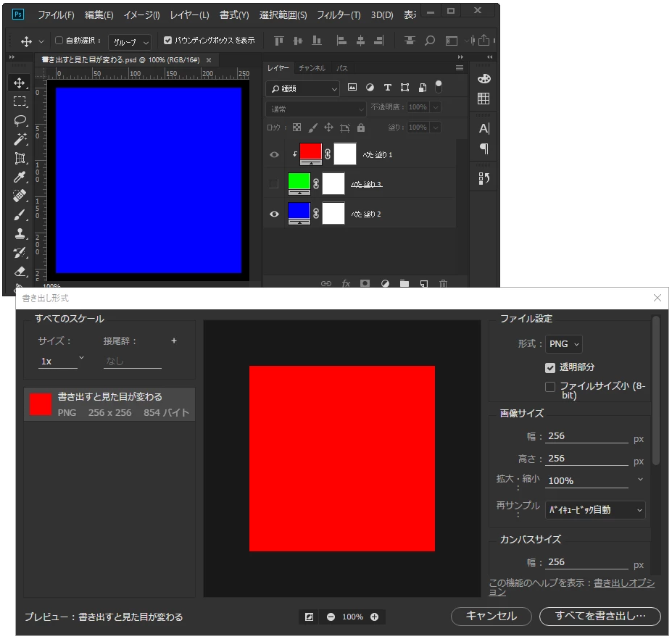Select the Eraser tool
The image size is (672, 639).
click(x=20, y=271)
